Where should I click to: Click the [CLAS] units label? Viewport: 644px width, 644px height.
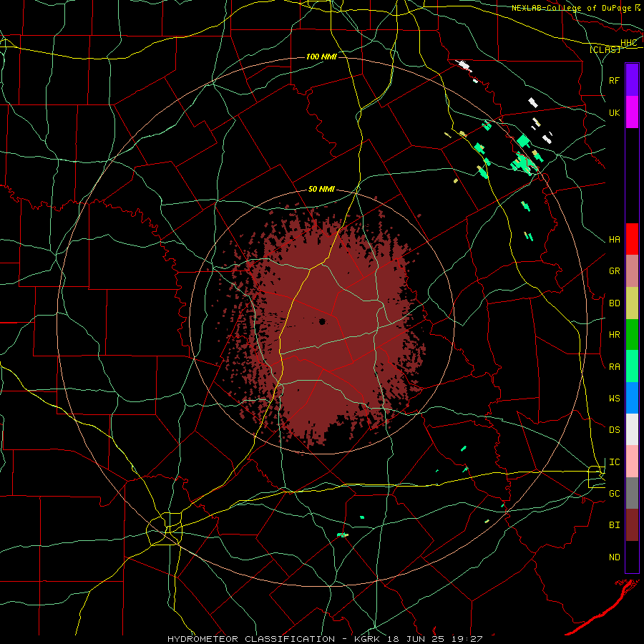[x=605, y=49]
